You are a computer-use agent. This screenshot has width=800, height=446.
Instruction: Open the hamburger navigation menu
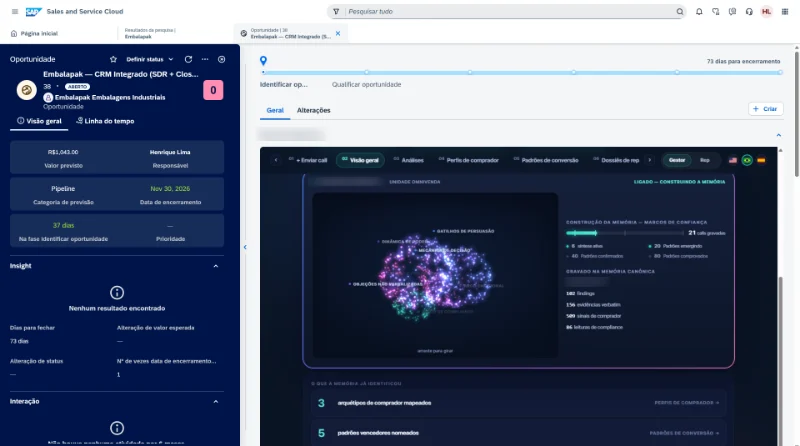[x=15, y=11]
